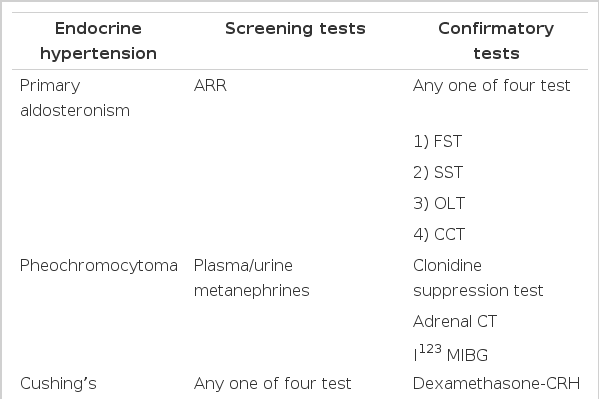Click the Screening tests column header
599x399 pixels.
[295, 28]
